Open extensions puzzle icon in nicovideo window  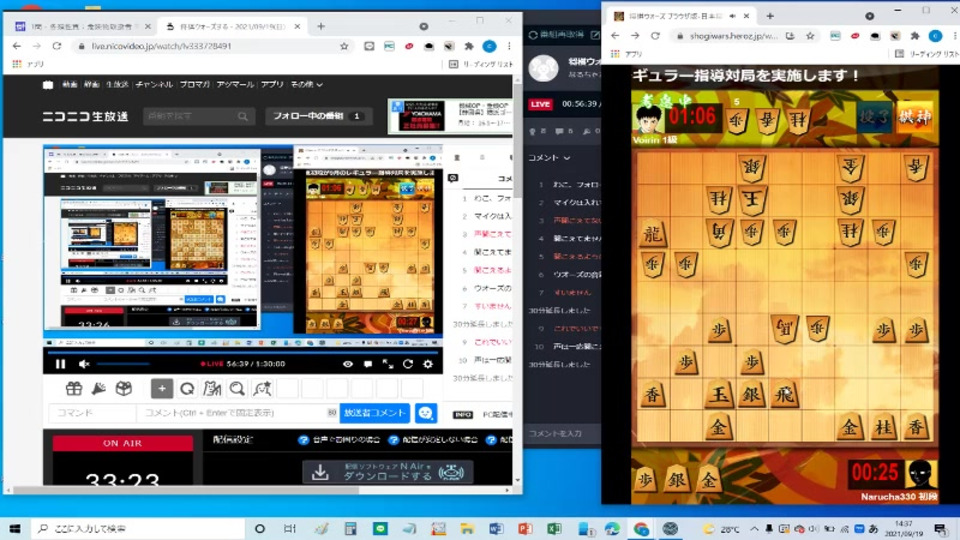tap(469, 46)
